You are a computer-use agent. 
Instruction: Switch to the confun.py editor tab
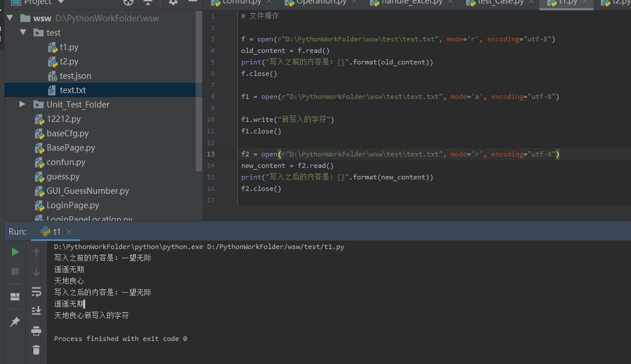(x=242, y=2)
